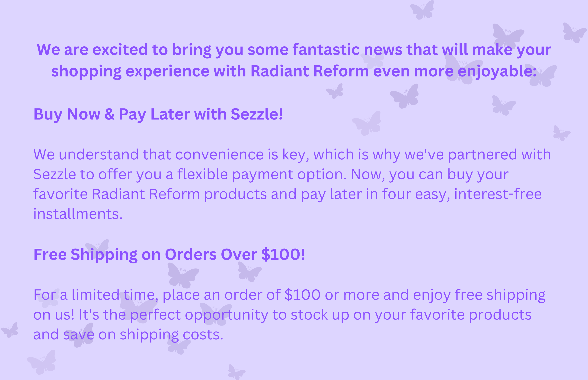This screenshot has width=588, height=380.
Task: Click the word 'installments.' ending the Sezzle paragraph
Action: click(78, 214)
